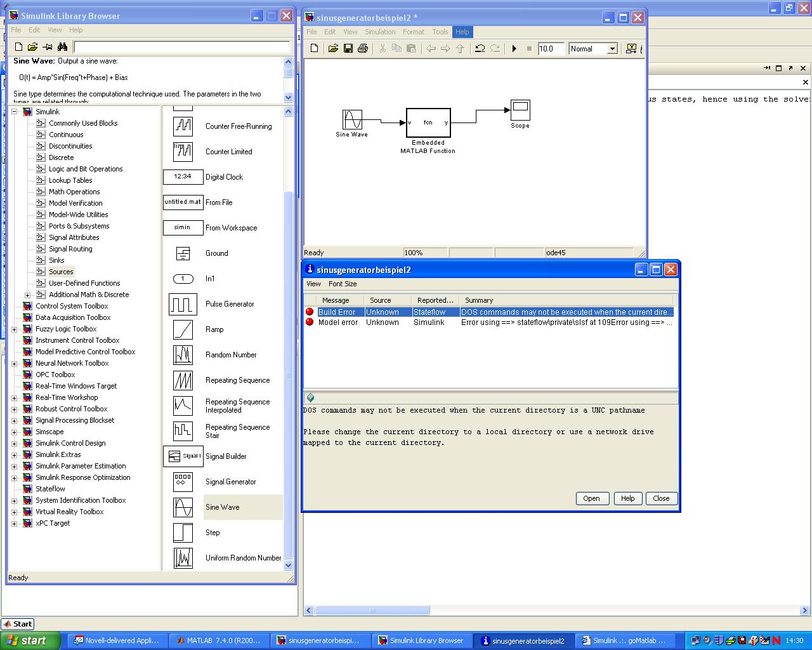
Task: Select the Embedded MATLAB Function block
Action: 428,123
